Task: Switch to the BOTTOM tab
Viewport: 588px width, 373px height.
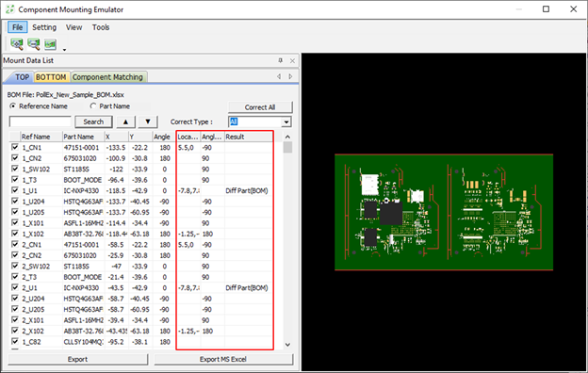Action: point(51,77)
